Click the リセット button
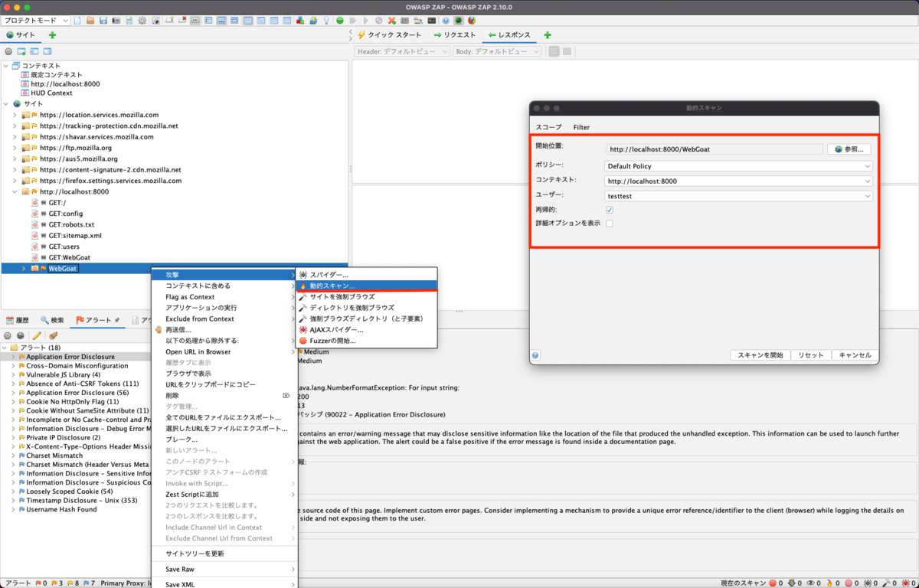Screen dimensions: 919x588 point(811,355)
